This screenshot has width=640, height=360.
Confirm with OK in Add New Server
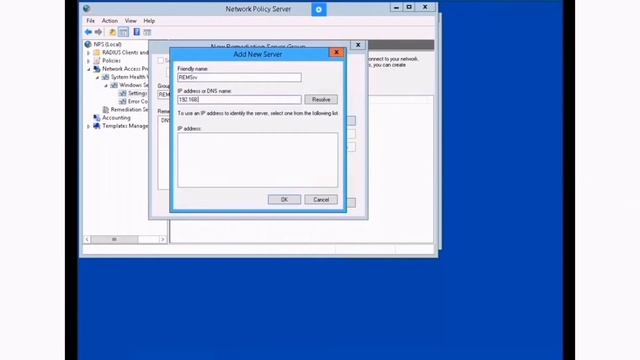[x=284, y=200]
